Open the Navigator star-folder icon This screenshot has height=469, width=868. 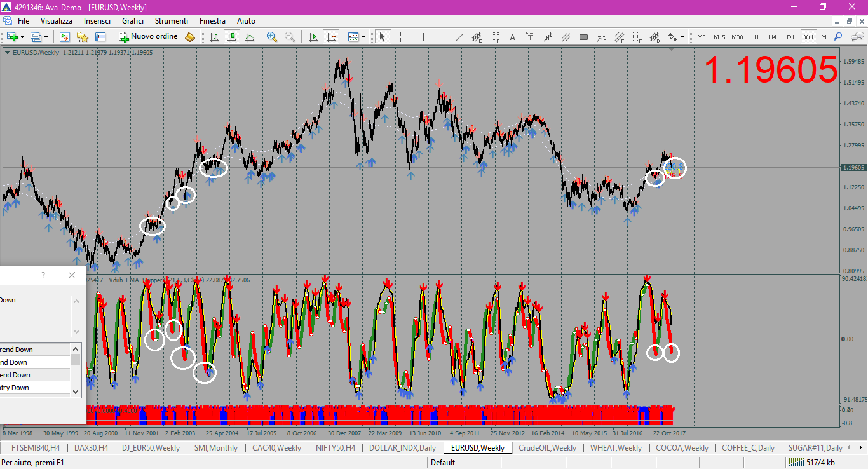pos(82,37)
